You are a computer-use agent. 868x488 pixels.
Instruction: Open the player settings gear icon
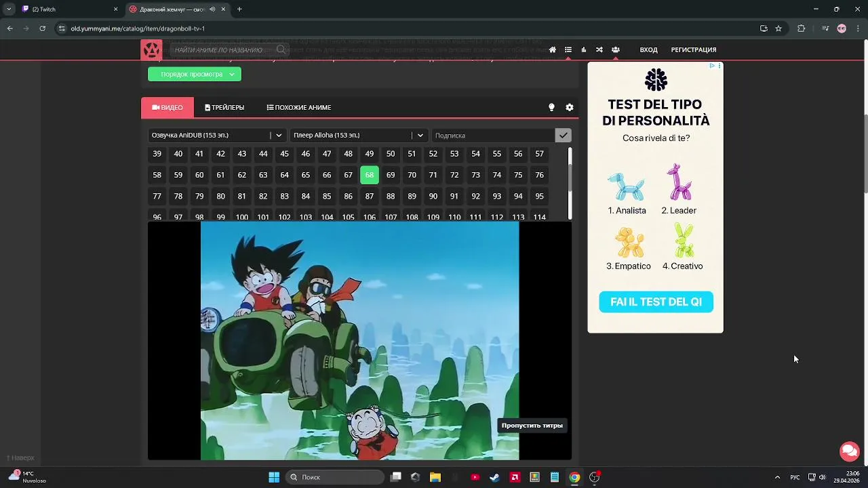click(x=570, y=107)
